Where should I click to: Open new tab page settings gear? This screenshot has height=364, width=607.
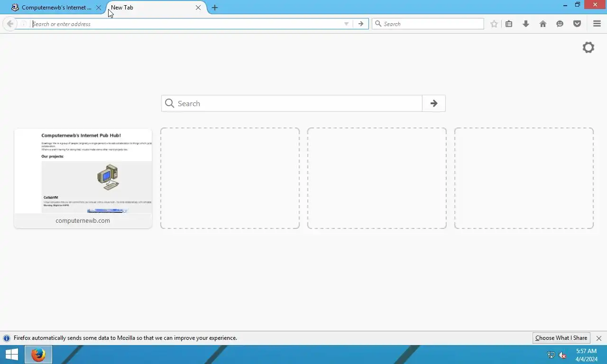pyautogui.click(x=589, y=47)
